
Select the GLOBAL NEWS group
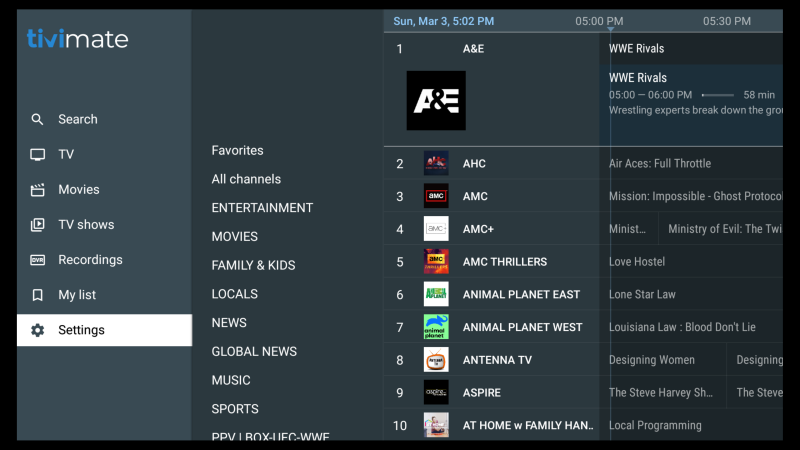point(254,352)
